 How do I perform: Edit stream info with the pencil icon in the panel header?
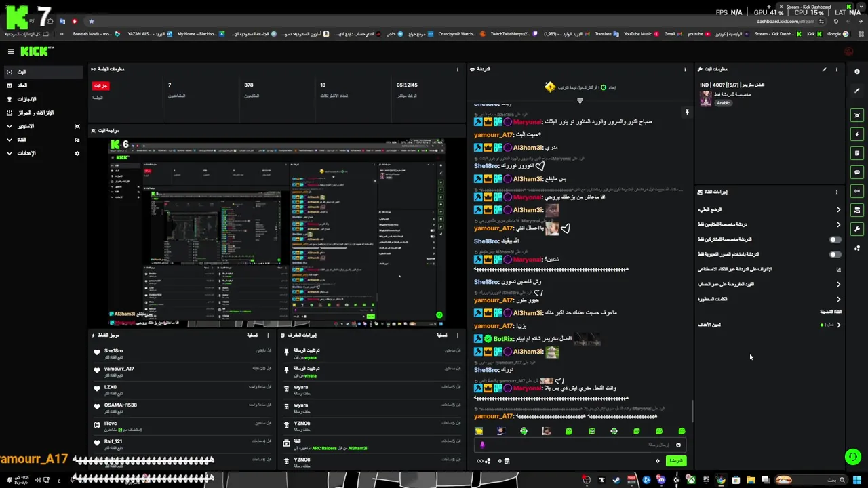pyautogui.click(x=825, y=69)
